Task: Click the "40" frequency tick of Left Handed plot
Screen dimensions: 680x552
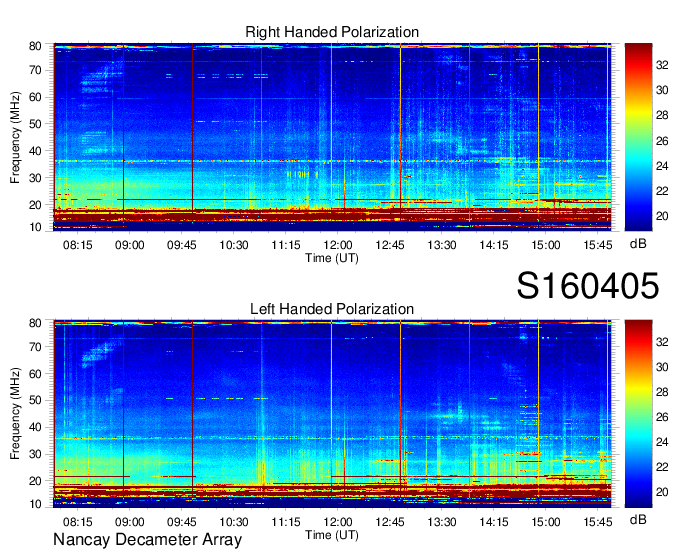Action: pyautogui.click(x=35, y=427)
